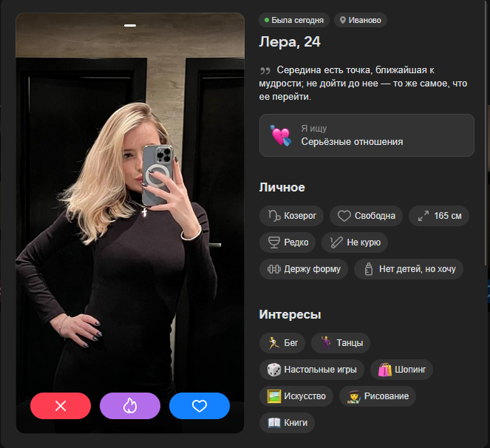Click the dumbbell icon in Держу форму
The image size is (490, 448).
274,269
